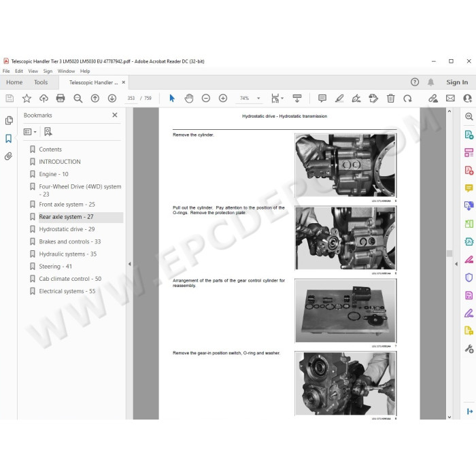Select Rear axle system - 27 bookmark
Screen dimensions: 476x476
[x=66, y=217]
